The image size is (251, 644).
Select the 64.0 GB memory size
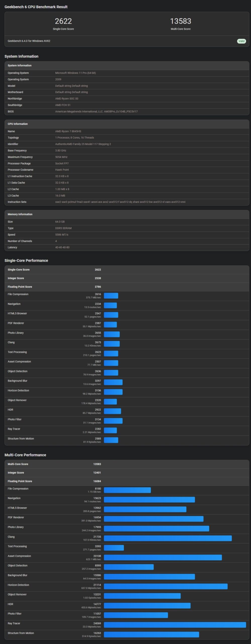60,222
